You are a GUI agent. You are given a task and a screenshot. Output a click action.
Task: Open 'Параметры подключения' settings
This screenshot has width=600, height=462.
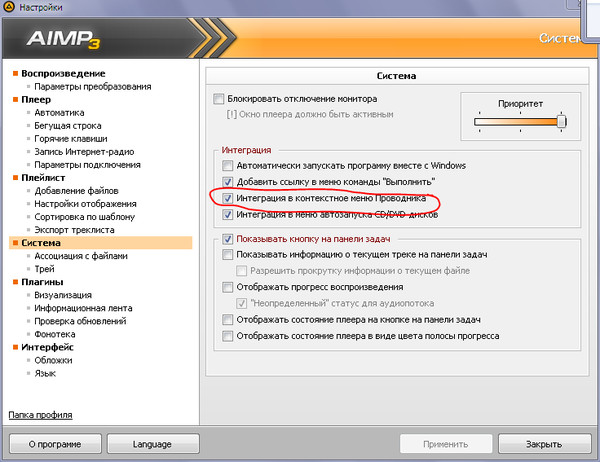point(87,165)
